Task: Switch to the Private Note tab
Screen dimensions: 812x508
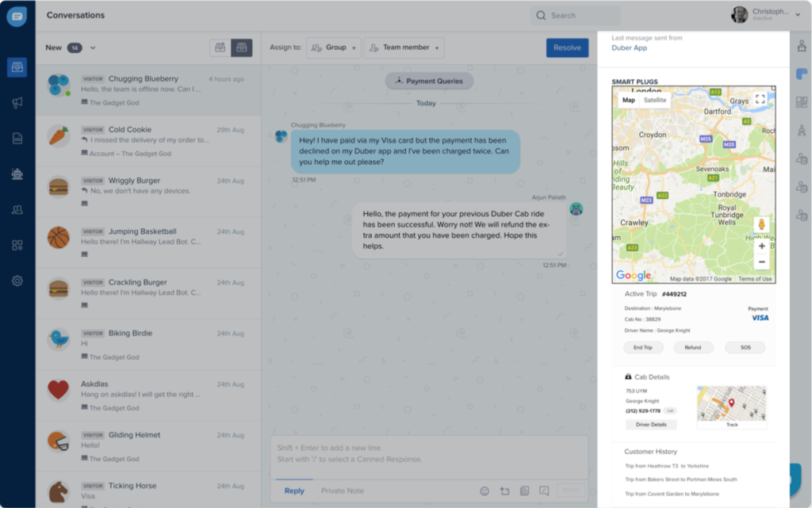Action: pyautogui.click(x=343, y=491)
